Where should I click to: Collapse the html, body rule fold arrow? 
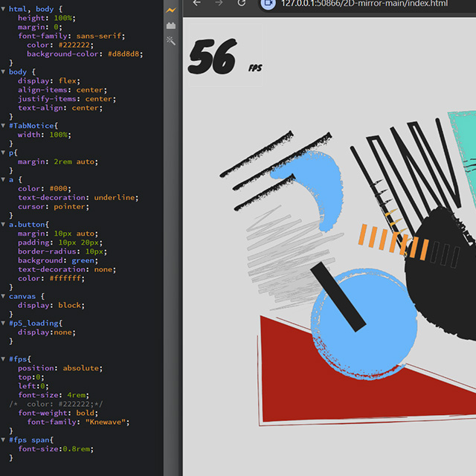point(3,9)
